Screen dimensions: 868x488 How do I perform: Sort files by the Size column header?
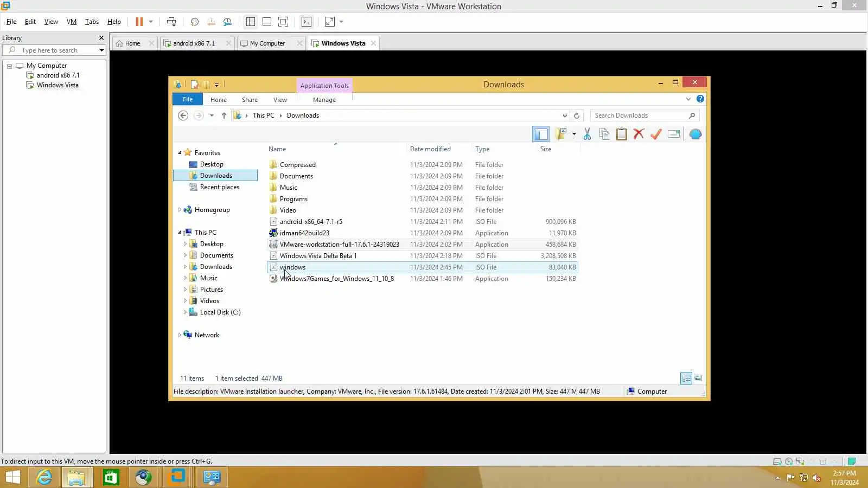click(x=546, y=149)
